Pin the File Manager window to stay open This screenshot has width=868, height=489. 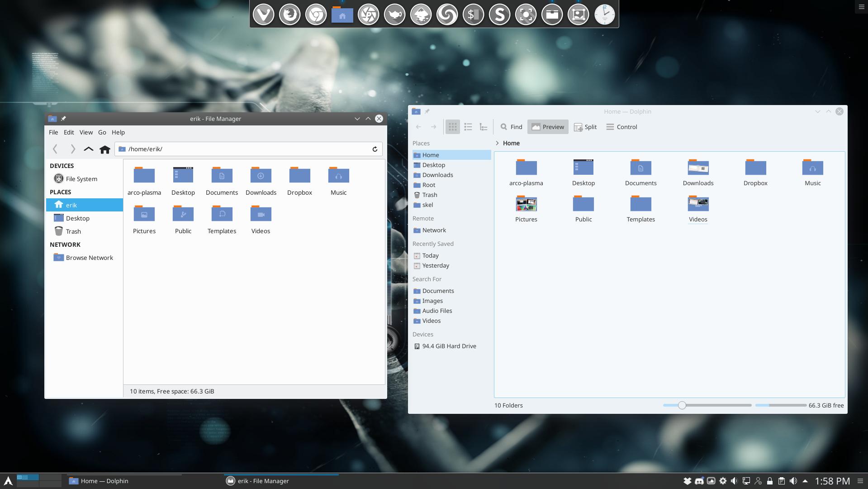pyautogui.click(x=63, y=119)
